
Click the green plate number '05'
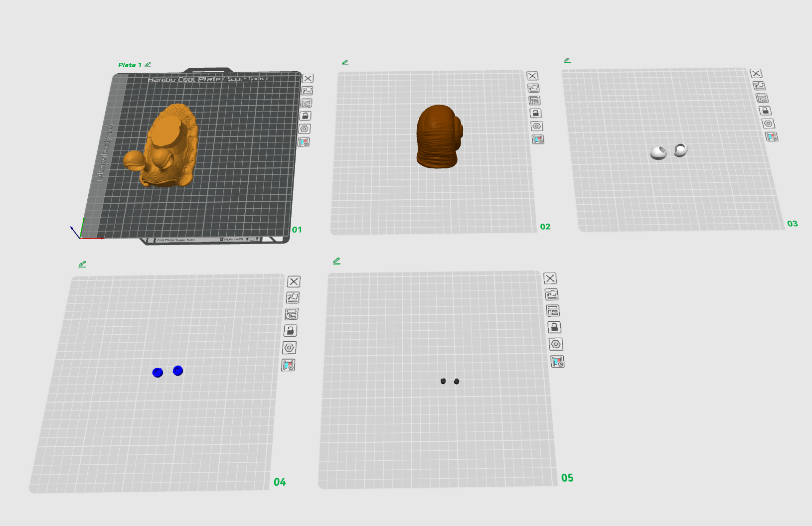pyautogui.click(x=567, y=478)
